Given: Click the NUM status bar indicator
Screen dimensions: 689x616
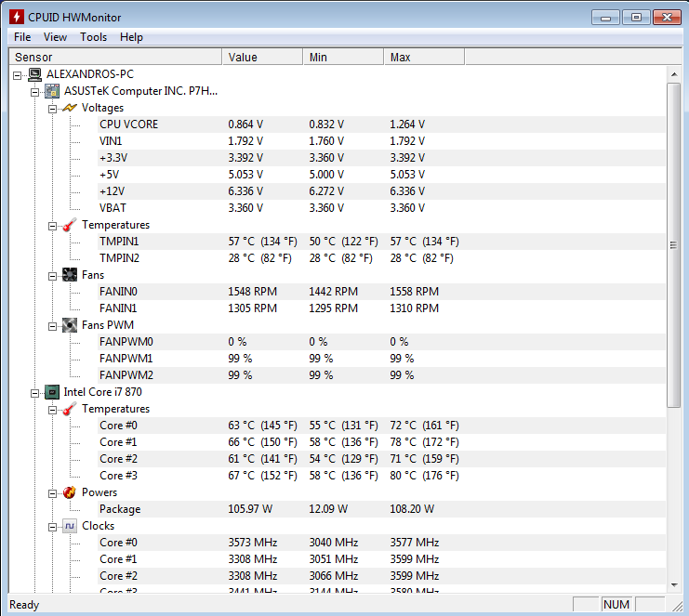Looking at the screenshot, I should [x=616, y=605].
